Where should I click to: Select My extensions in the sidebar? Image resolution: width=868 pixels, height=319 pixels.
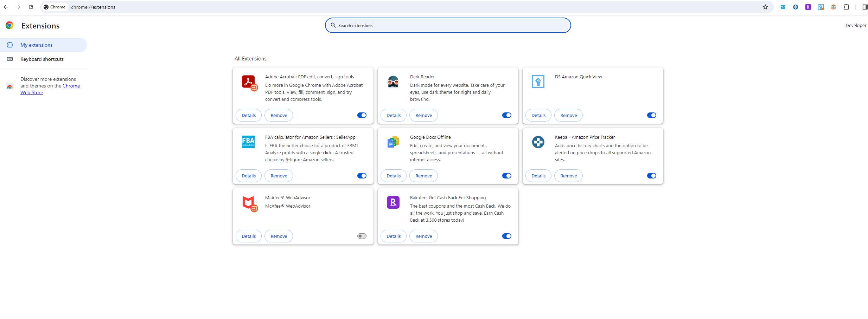tap(44, 45)
